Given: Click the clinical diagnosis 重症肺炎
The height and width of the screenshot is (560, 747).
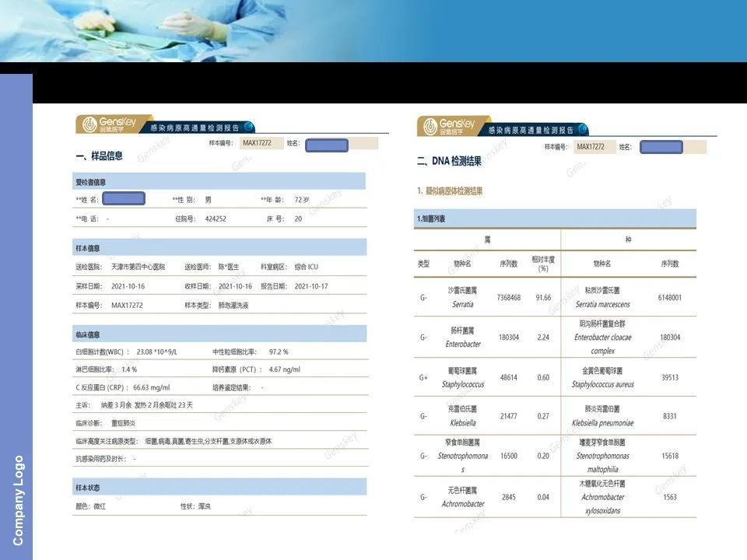Looking at the screenshot, I should (124, 423).
